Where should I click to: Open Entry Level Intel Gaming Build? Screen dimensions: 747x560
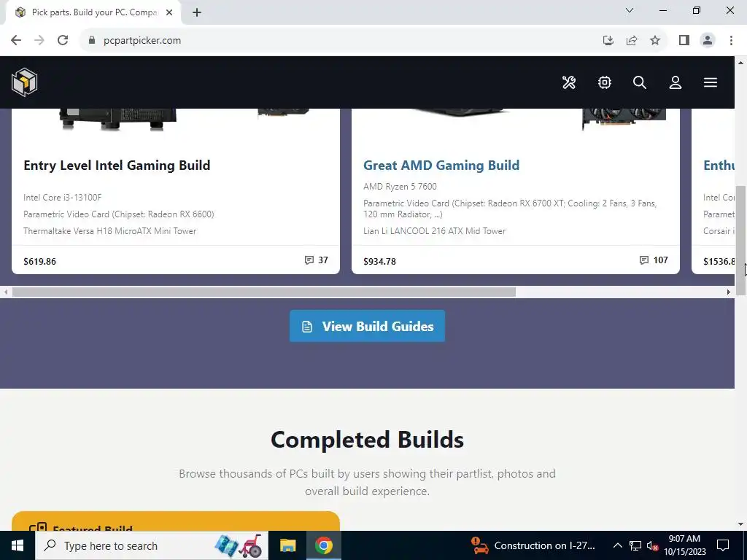tap(117, 166)
